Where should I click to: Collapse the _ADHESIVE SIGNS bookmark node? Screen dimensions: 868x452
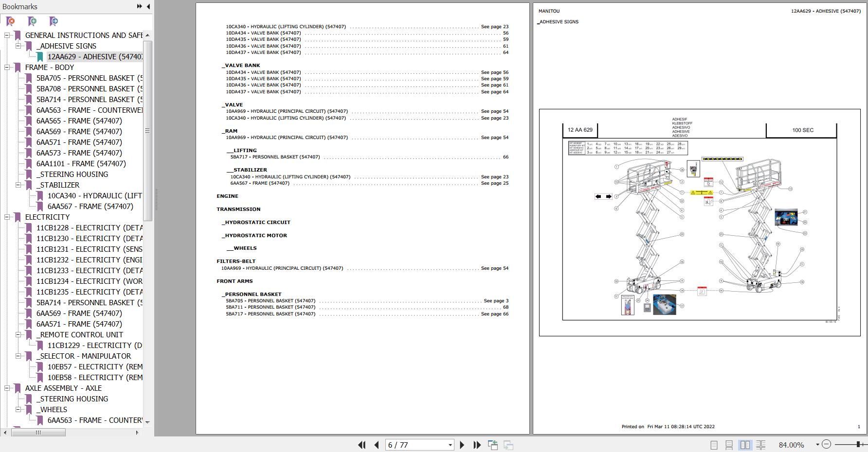(18, 46)
